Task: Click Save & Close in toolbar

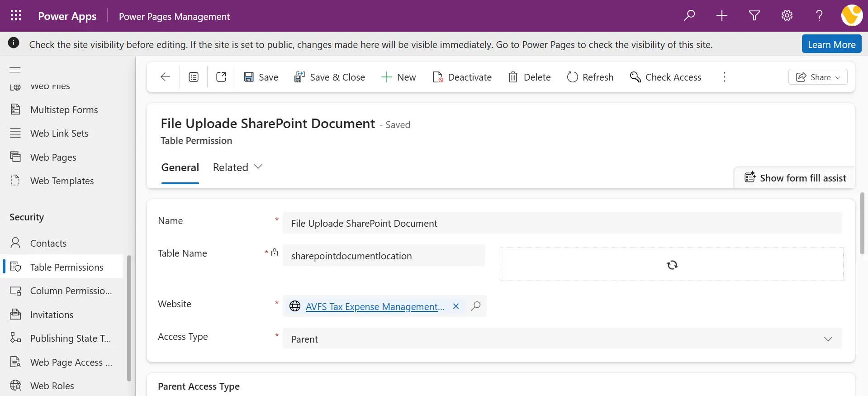Action: pyautogui.click(x=329, y=77)
